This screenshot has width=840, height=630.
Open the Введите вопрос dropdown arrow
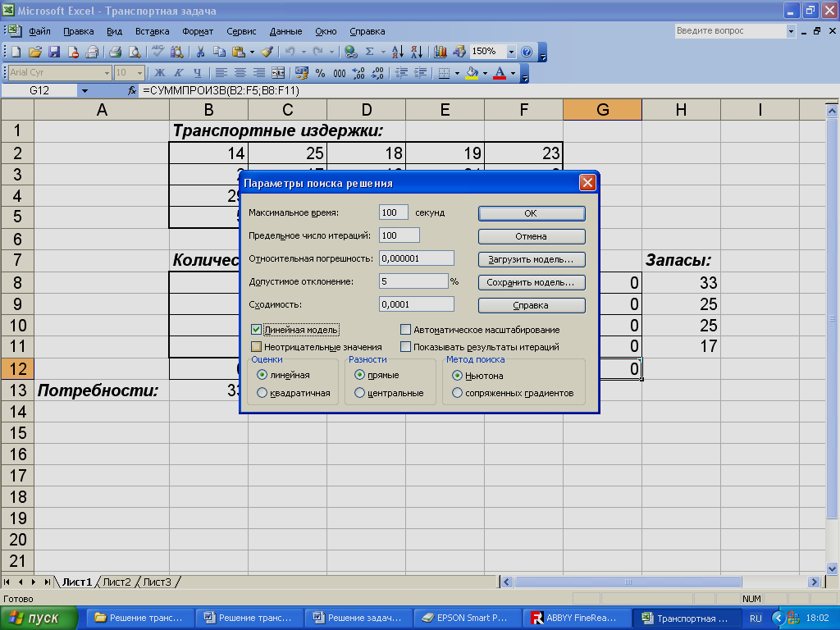point(791,31)
